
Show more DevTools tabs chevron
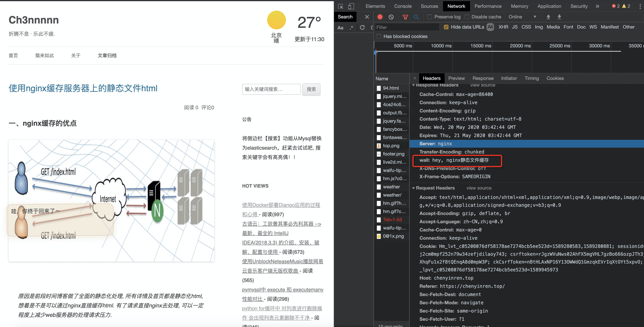(597, 6)
